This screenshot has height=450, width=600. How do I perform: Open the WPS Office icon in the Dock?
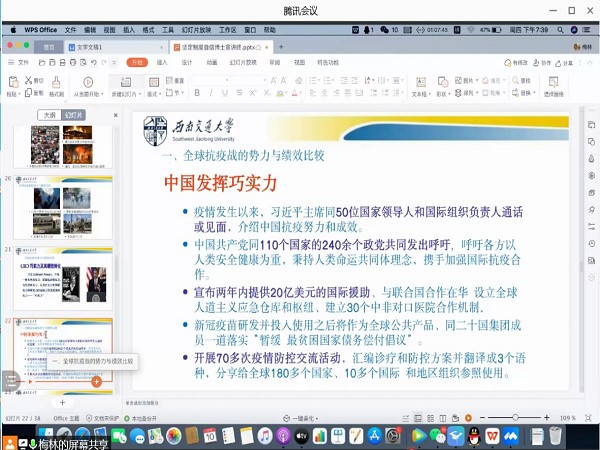coord(492,436)
